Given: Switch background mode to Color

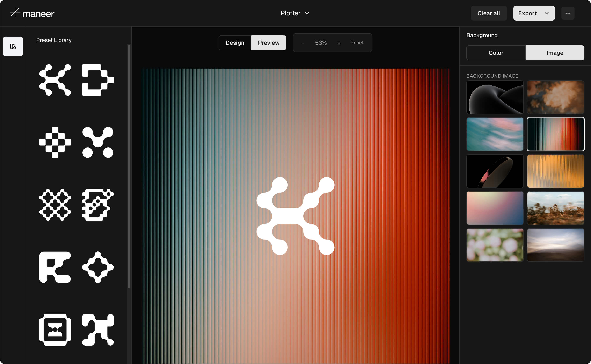Looking at the screenshot, I should (x=496, y=53).
